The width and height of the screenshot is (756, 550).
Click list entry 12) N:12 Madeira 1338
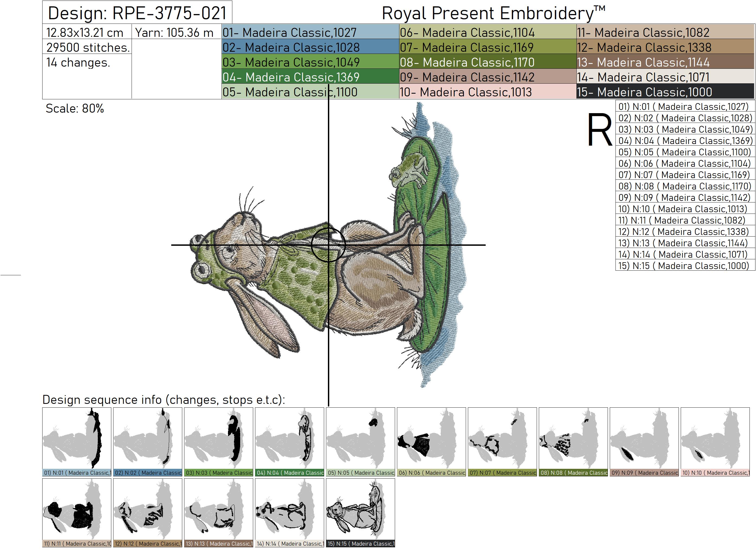coord(685,231)
